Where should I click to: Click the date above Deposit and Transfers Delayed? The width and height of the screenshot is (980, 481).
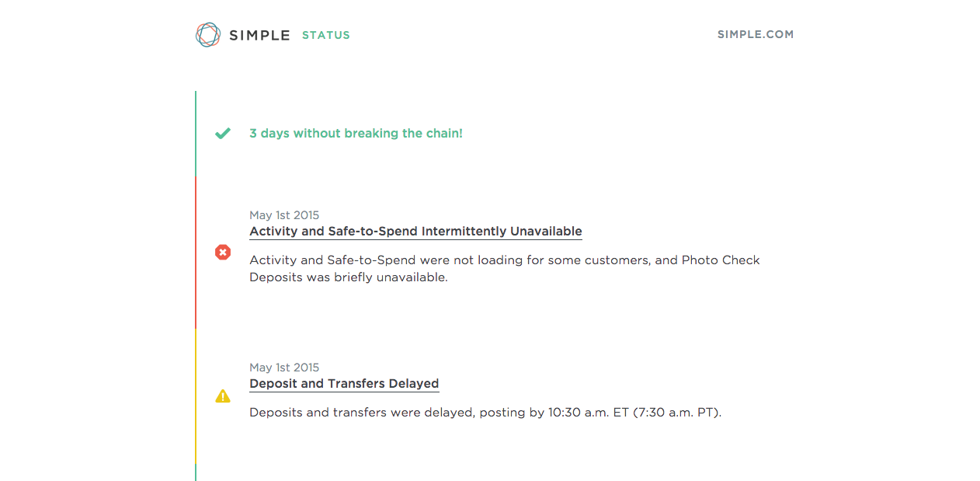click(284, 368)
